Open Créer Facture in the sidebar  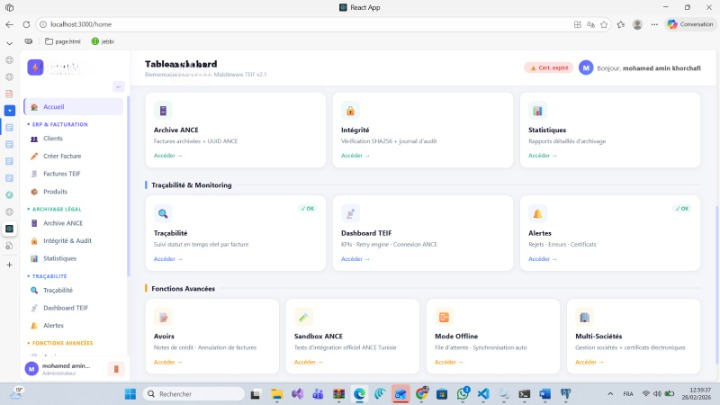tap(61, 156)
